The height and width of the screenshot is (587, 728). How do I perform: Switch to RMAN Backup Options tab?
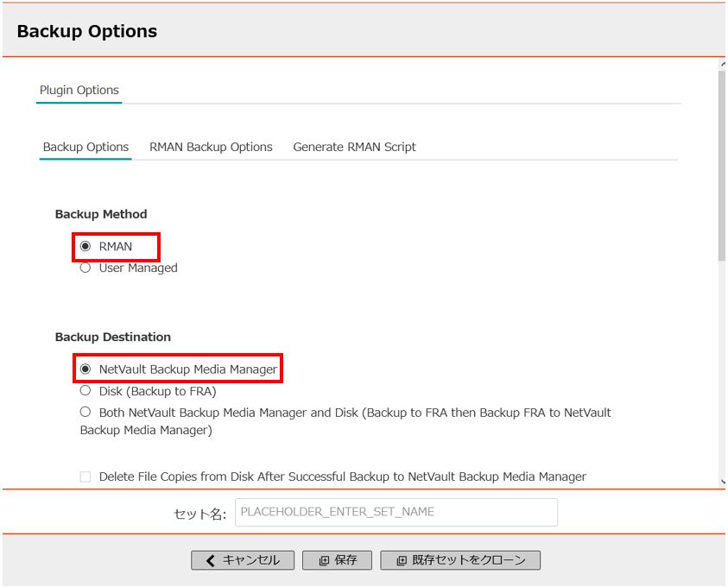pyautogui.click(x=211, y=147)
